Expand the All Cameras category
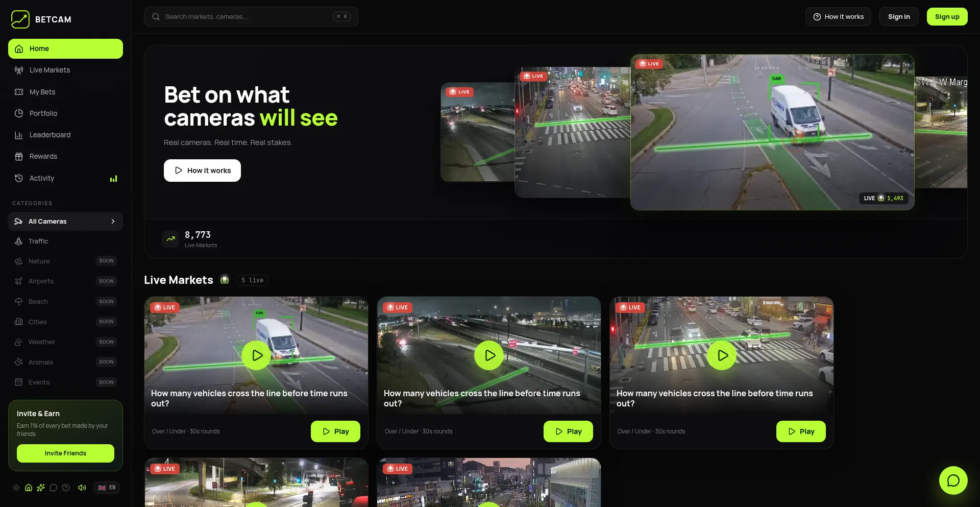 click(65, 222)
